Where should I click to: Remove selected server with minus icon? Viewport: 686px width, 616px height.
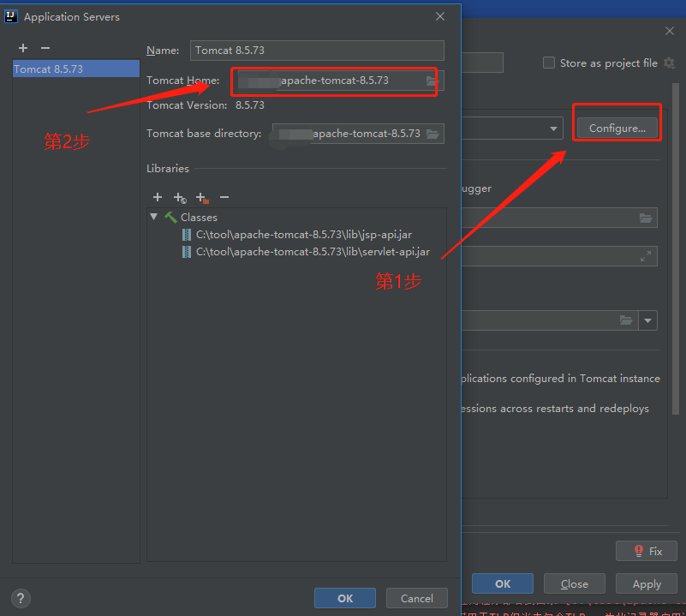click(x=45, y=48)
